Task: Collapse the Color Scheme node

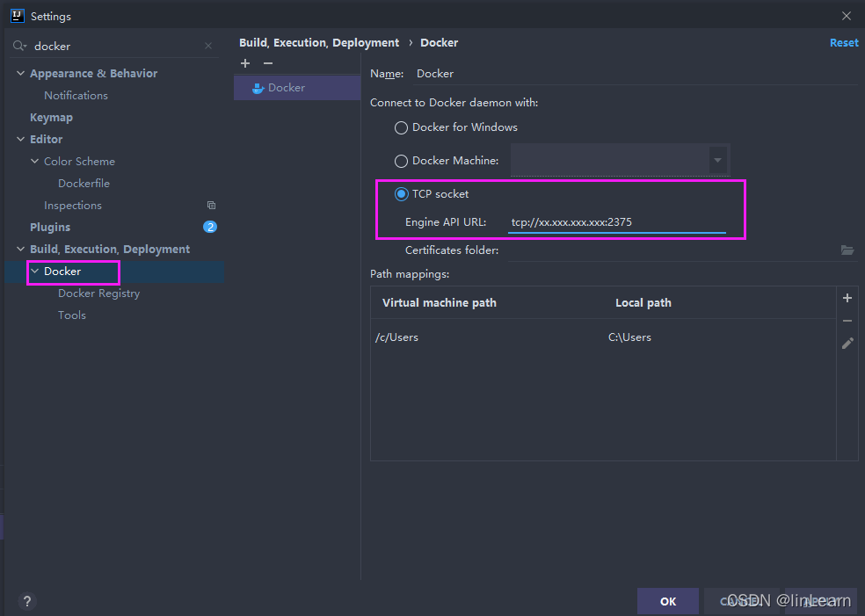Action: pyautogui.click(x=35, y=161)
